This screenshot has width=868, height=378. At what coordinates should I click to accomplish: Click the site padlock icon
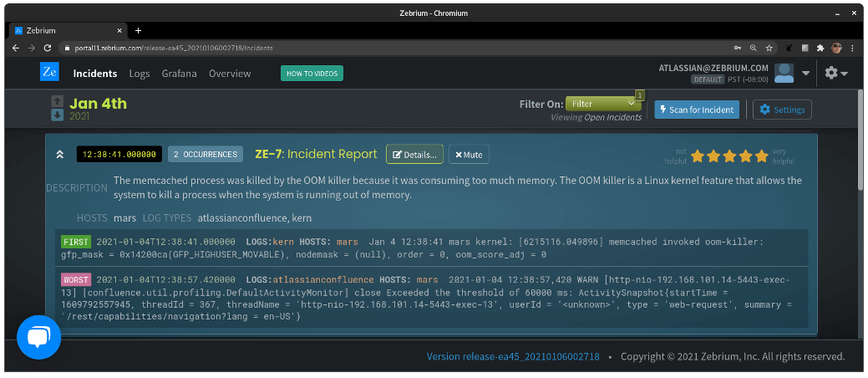tap(68, 48)
